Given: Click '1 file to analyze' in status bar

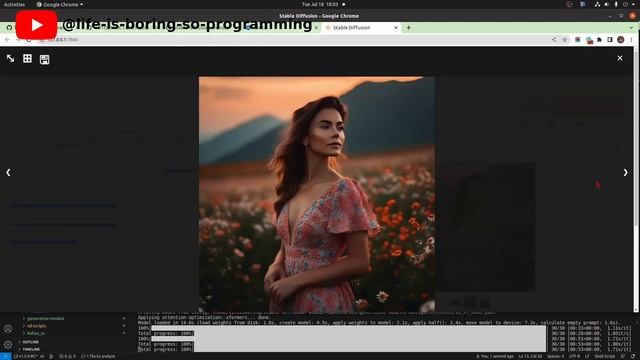Looking at the screenshot, I should click(x=98, y=356).
